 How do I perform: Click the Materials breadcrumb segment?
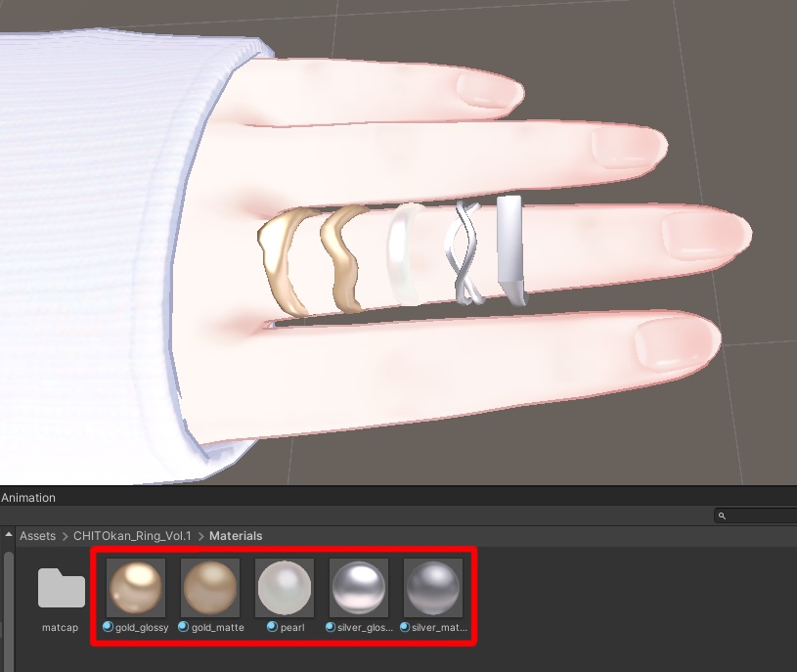point(236,536)
